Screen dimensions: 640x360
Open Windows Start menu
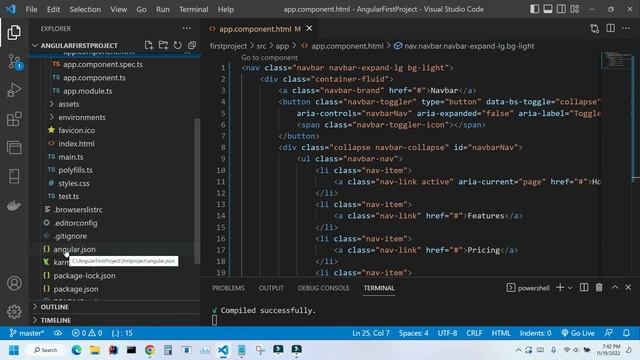[14, 350]
